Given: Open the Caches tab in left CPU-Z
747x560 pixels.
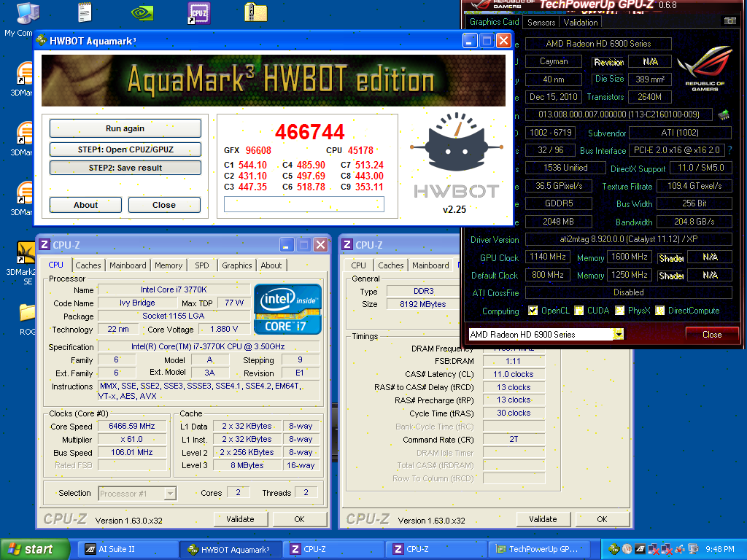Looking at the screenshot, I should coord(88,265).
